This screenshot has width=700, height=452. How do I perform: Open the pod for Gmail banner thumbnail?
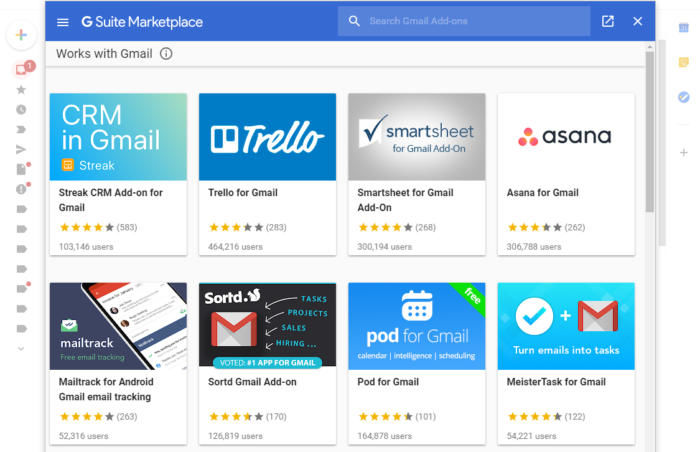[417, 326]
